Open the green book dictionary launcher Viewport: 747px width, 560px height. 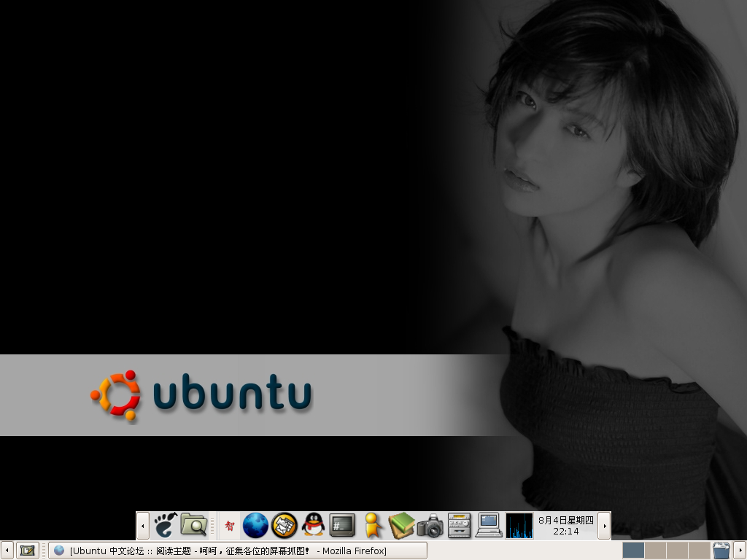[401, 525]
